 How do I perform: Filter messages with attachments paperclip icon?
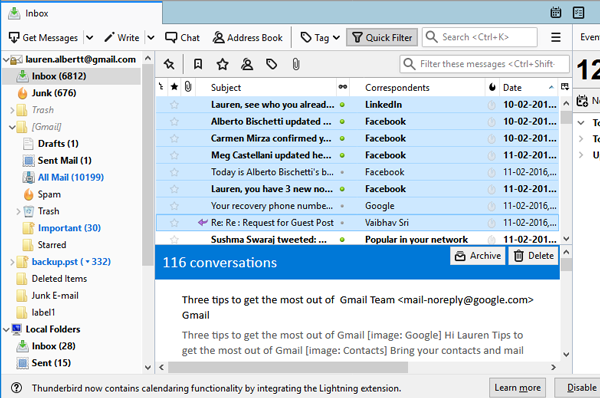point(296,64)
